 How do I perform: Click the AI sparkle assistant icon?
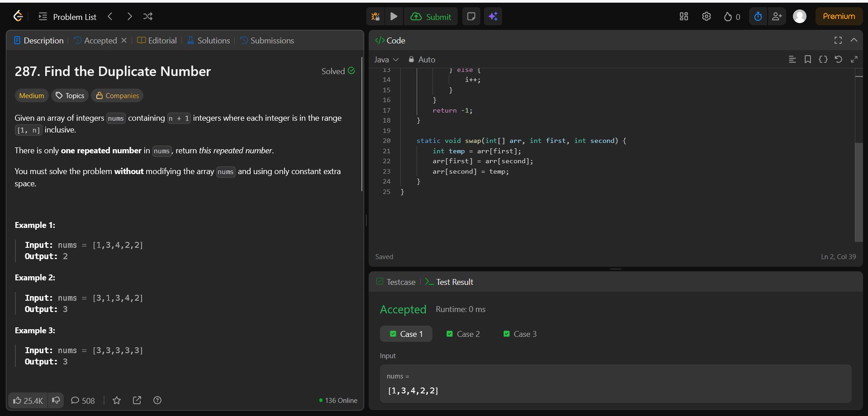pyautogui.click(x=493, y=17)
